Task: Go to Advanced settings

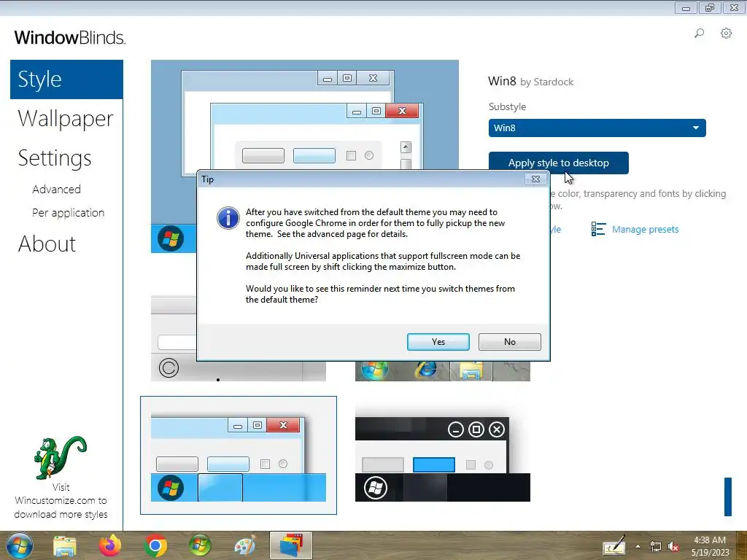Action: pos(57,189)
